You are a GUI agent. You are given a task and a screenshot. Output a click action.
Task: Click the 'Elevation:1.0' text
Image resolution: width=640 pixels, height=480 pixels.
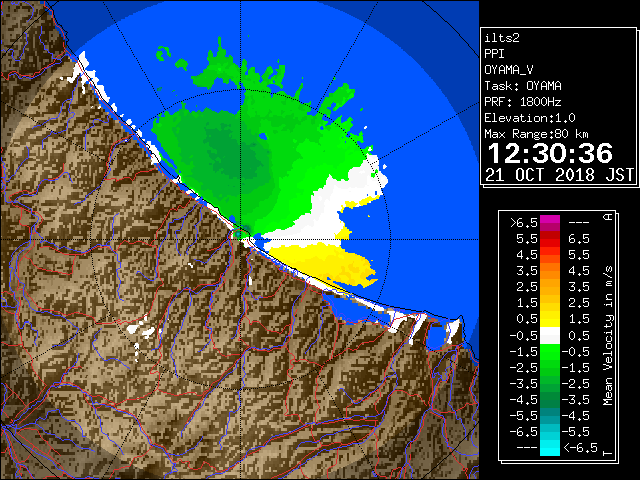tap(530, 118)
